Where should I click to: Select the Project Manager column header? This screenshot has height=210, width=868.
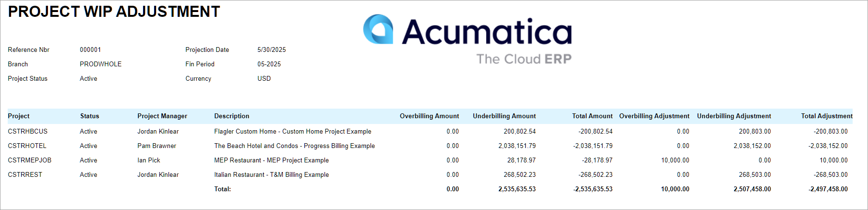tap(162, 116)
